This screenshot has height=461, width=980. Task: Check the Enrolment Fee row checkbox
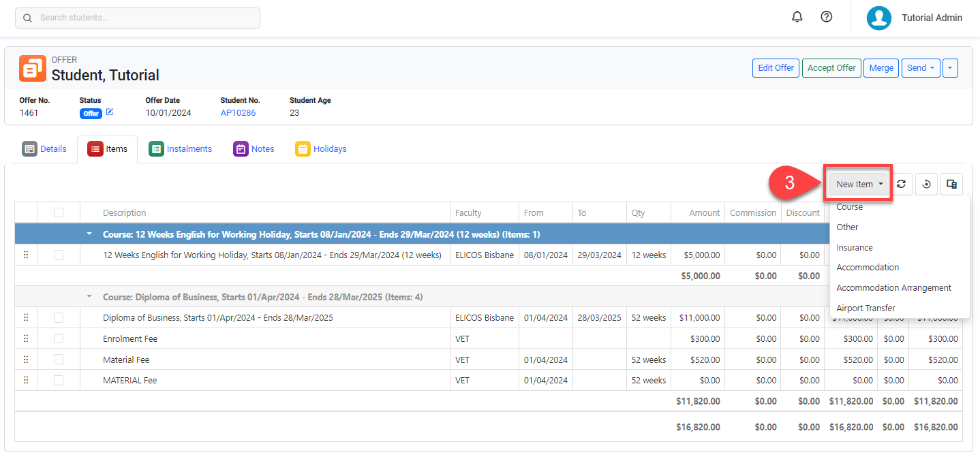coord(59,338)
